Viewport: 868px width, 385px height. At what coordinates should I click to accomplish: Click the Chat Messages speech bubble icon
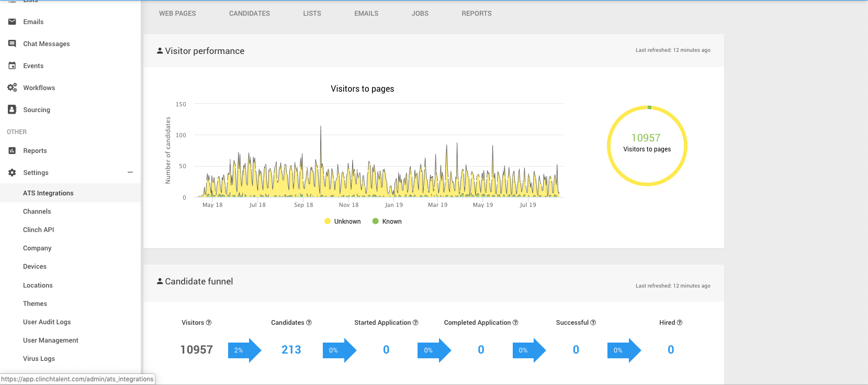pos(12,43)
